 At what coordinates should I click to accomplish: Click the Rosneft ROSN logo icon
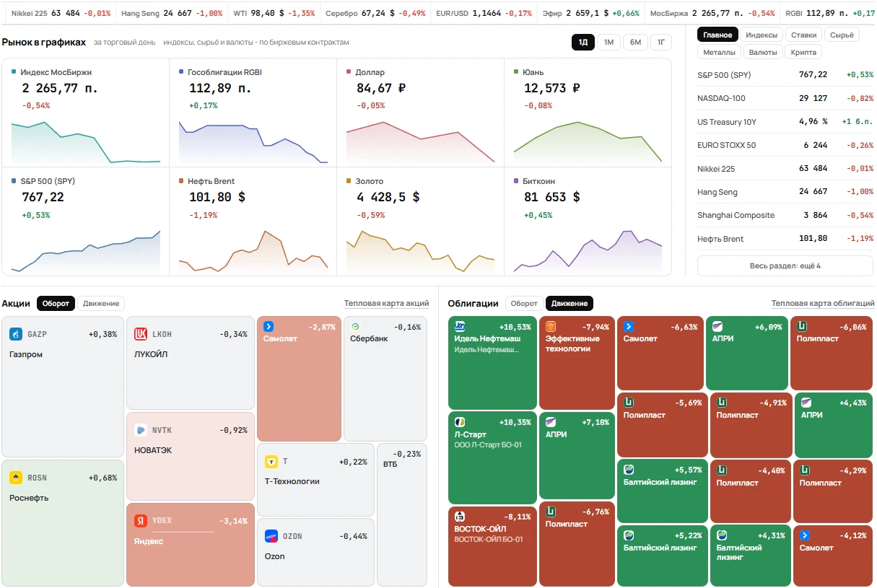[16, 478]
